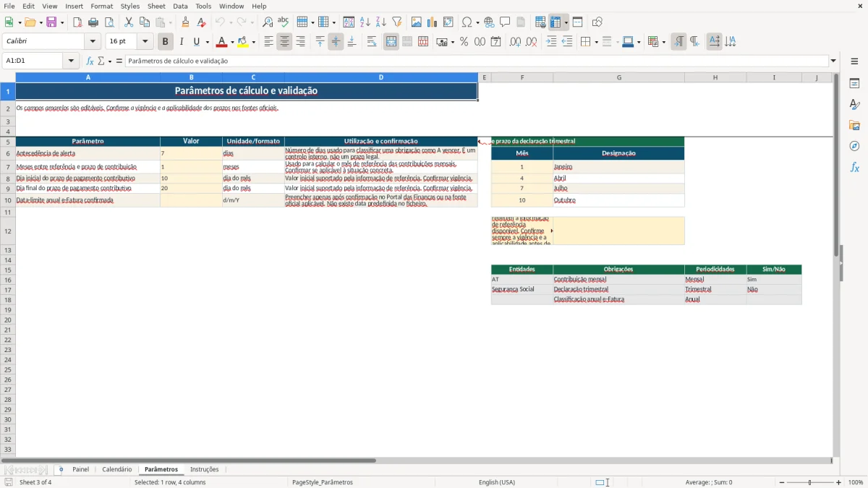Open the Format menu
The height and width of the screenshot is (488, 868).
coord(101,6)
